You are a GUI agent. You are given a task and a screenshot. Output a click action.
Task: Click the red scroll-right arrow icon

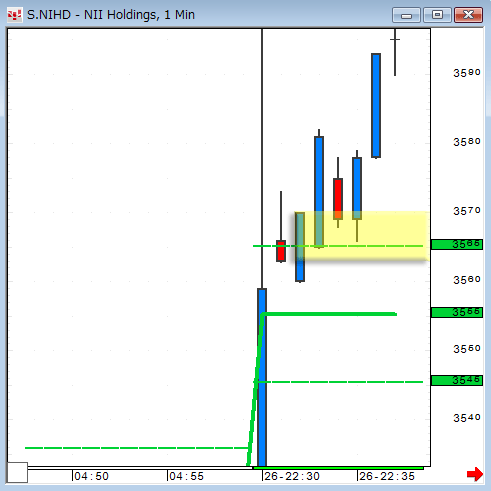tap(475, 474)
